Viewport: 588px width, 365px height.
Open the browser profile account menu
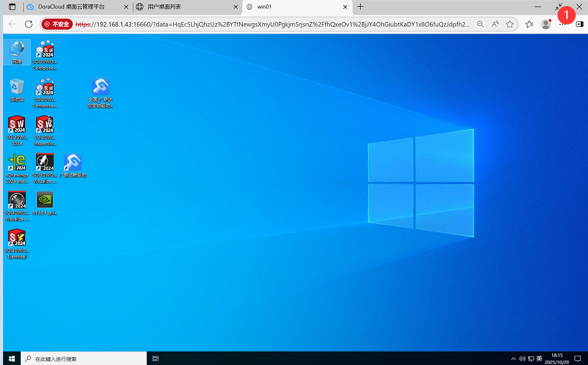(x=546, y=24)
